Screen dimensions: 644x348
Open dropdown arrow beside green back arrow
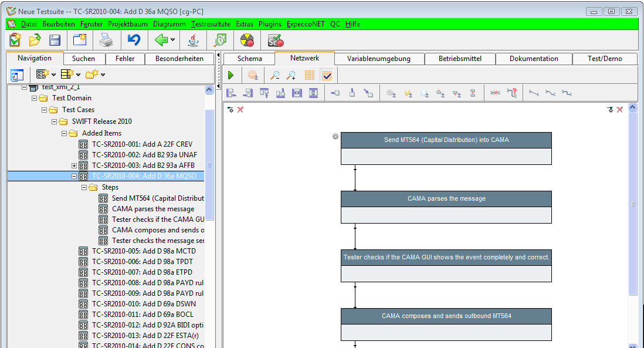[x=172, y=40]
